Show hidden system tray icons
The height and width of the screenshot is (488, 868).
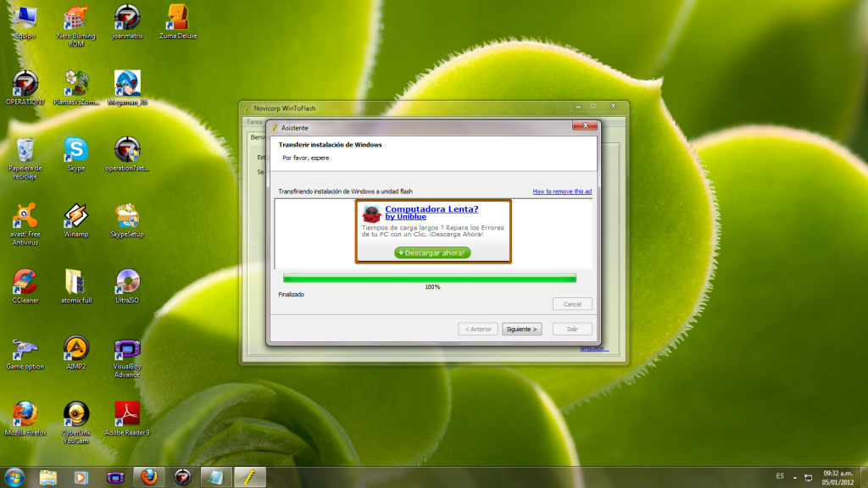(795, 477)
